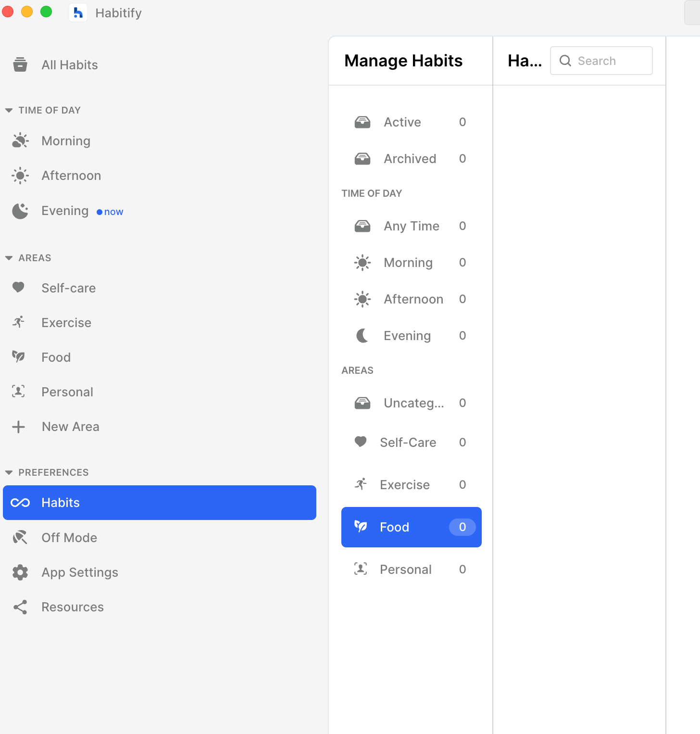The image size is (700, 734).
Task: Select Self-Care in Manage Habits list
Action: [x=412, y=443]
